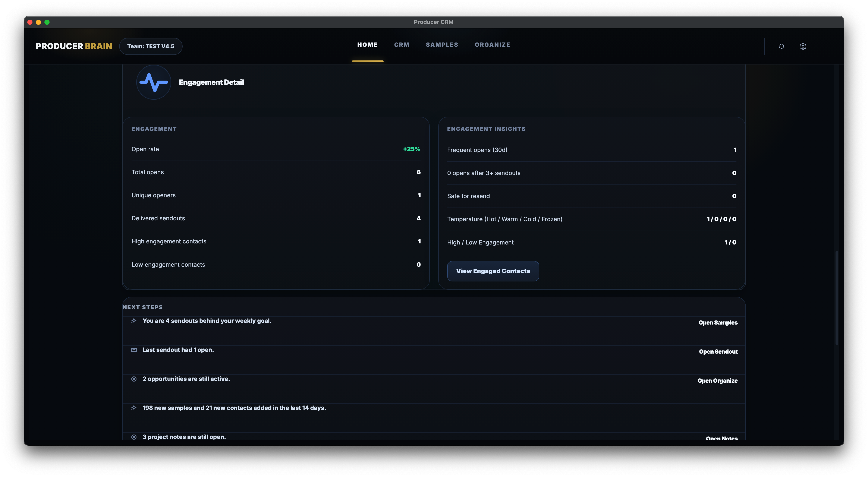868x477 pixels.
Task: Switch to the CRM tab
Action: [402, 44]
